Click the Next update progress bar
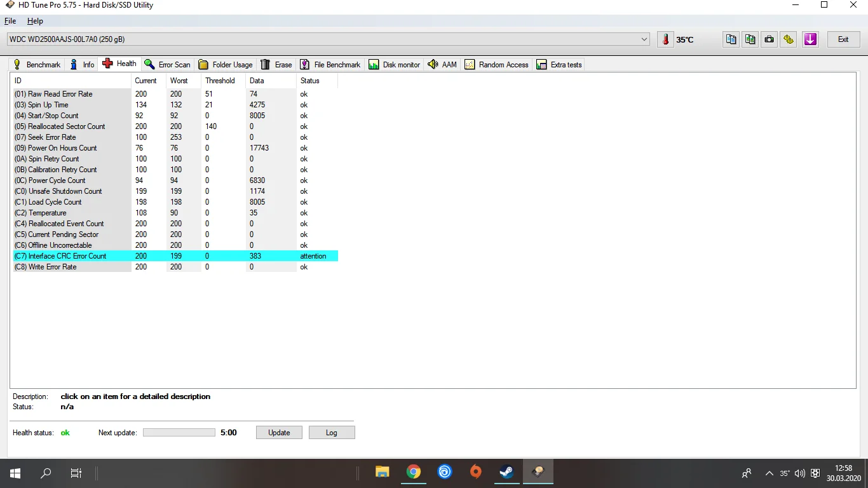The image size is (868, 488). tap(179, 433)
